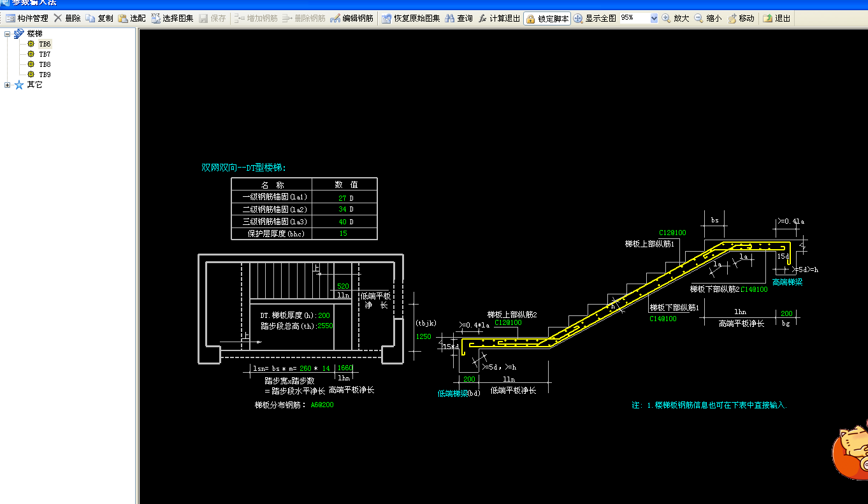
Task: Edit step count value 14
Action: pos(326,368)
